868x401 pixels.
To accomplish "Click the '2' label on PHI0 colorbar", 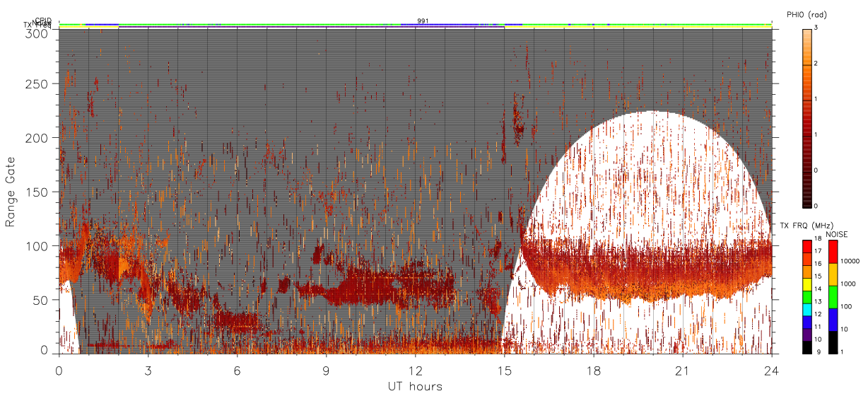I will coord(816,64).
